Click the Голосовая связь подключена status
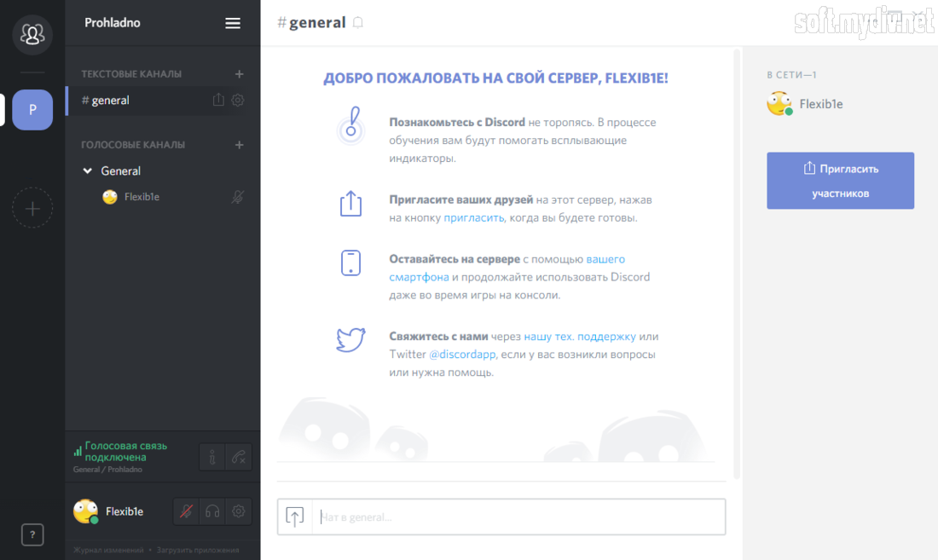Image resolution: width=938 pixels, height=560 pixels. click(x=125, y=451)
